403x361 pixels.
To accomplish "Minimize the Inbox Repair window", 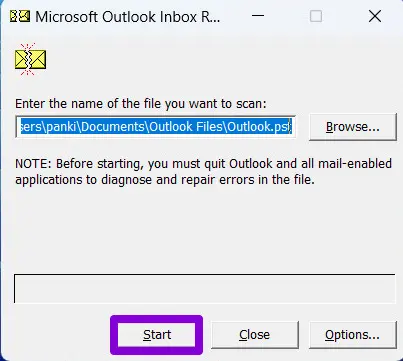I will [258, 16].
